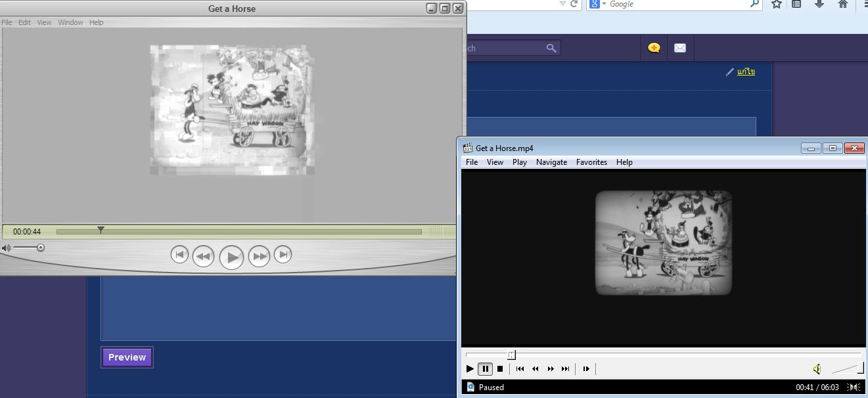Open View menu in Get a Horse.mp4 player
The height and width of the screenshot is (398, 868).
[x=495, y=162]
